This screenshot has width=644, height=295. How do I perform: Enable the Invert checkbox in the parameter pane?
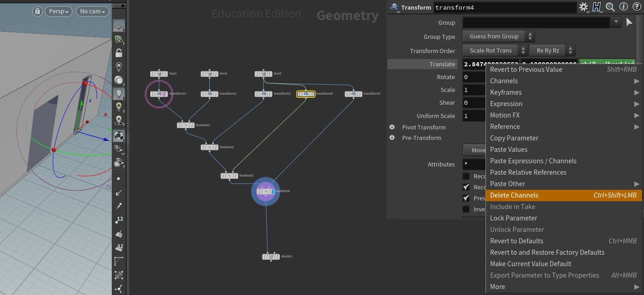[x=466, y=209]
